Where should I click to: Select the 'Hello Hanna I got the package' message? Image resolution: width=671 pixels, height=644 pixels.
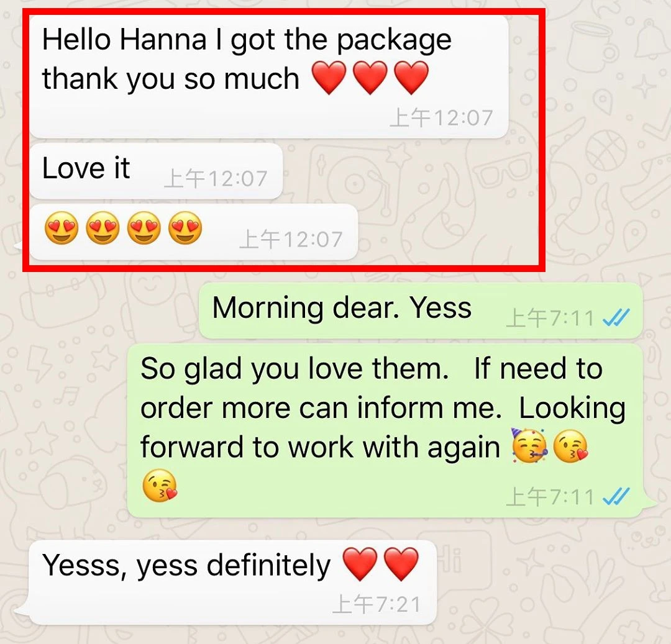(269, 77)
